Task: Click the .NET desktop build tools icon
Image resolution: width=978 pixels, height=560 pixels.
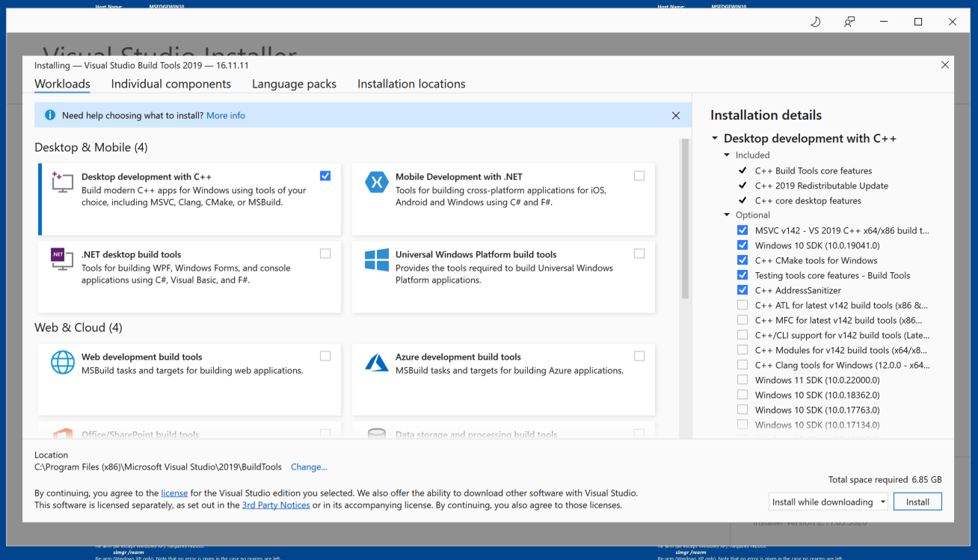Action: click(62, 259)
